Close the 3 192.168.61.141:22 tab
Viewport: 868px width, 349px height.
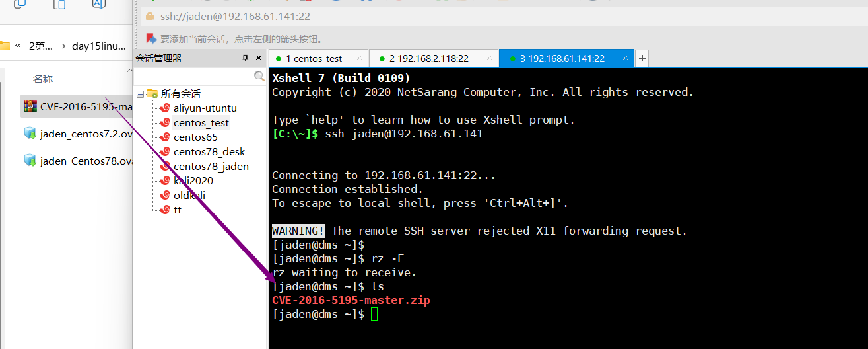coord(626,58)
